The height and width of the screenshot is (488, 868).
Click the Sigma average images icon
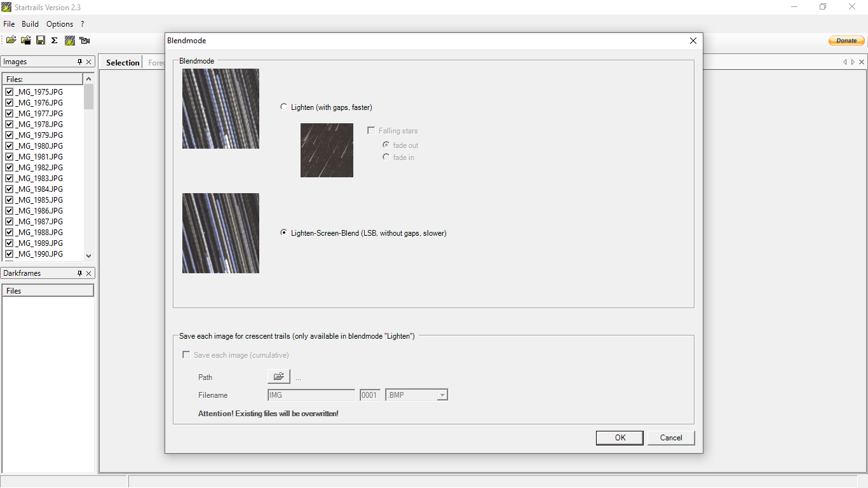tap(55, 40)
